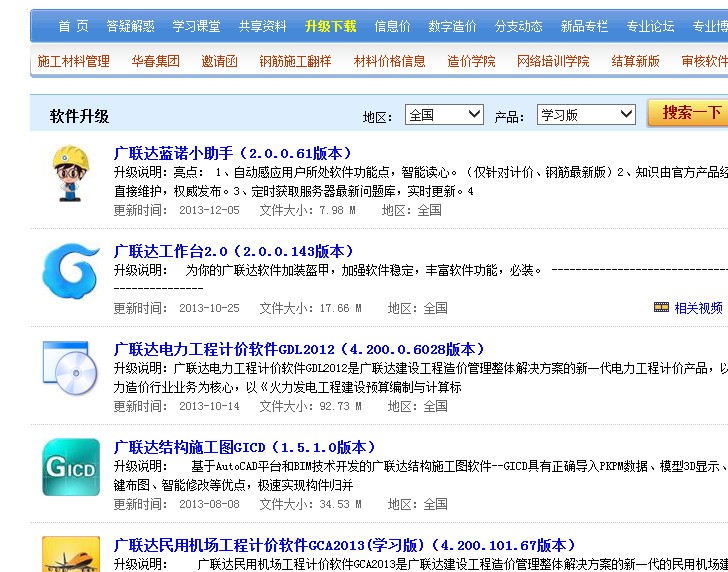728x572 pixels.
Task: Open 广联达民用机场工程计价软件GCA2013 title link
Action: click(x=345, y=545)
